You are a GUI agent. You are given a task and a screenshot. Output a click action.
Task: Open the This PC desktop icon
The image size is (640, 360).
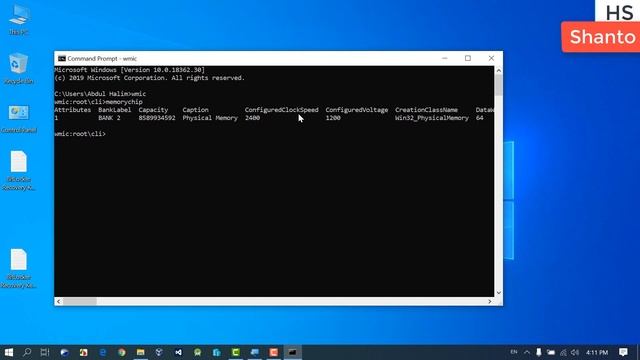(19, 20)
